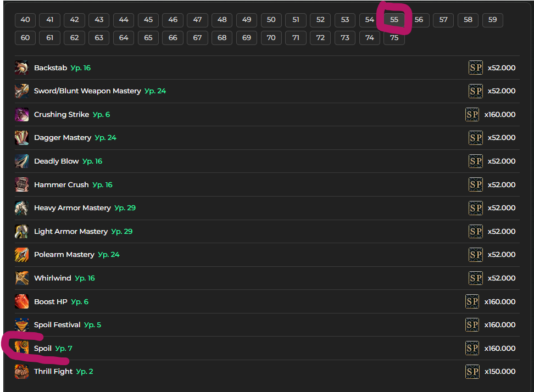Viewport: 534px width, 392px height.
Task: Open the level 56 tab
Action: click(419, 20)
